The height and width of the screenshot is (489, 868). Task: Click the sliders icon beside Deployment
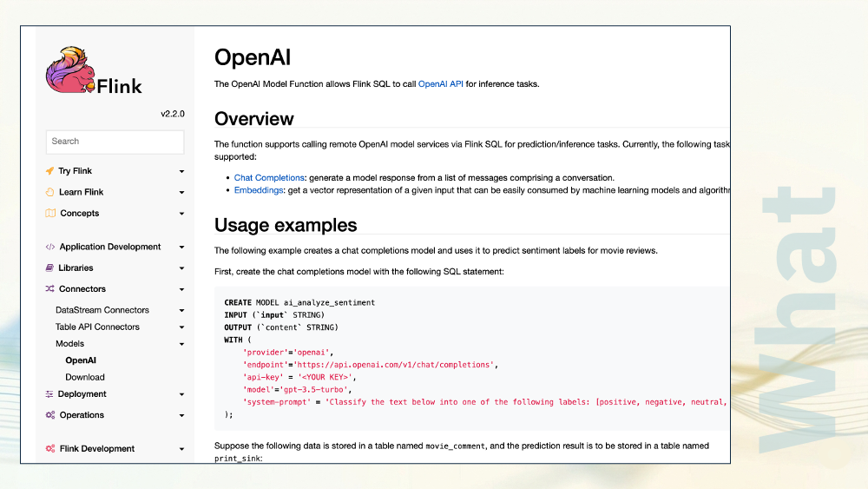[x=49, y=393]
